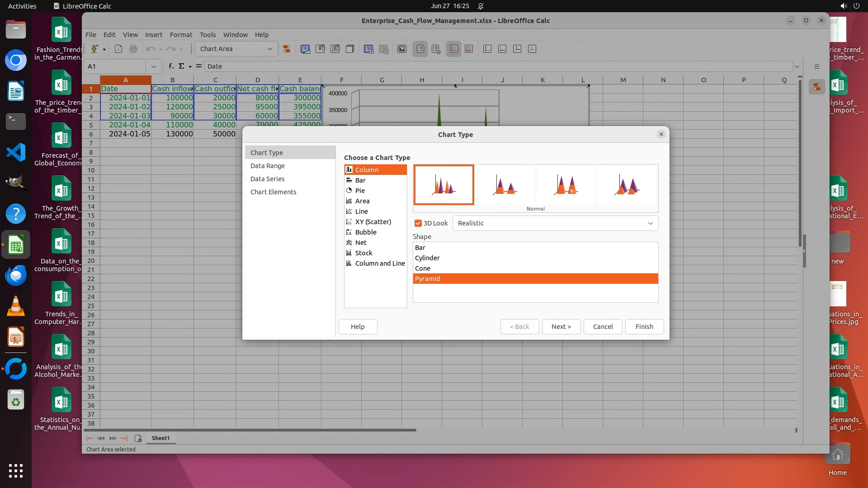
Task: Select the XY (Scatter) chart type
Action: click(x=373, y=222)
